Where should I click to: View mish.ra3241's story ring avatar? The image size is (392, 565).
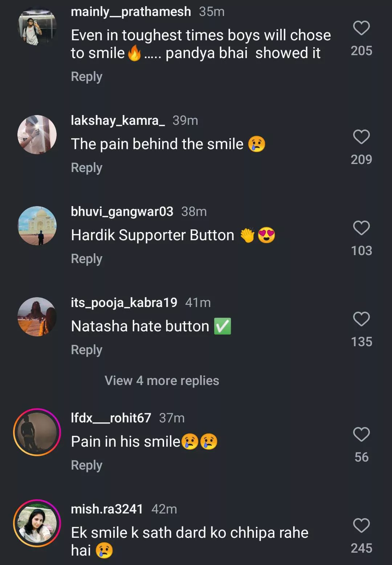point(37,523)
